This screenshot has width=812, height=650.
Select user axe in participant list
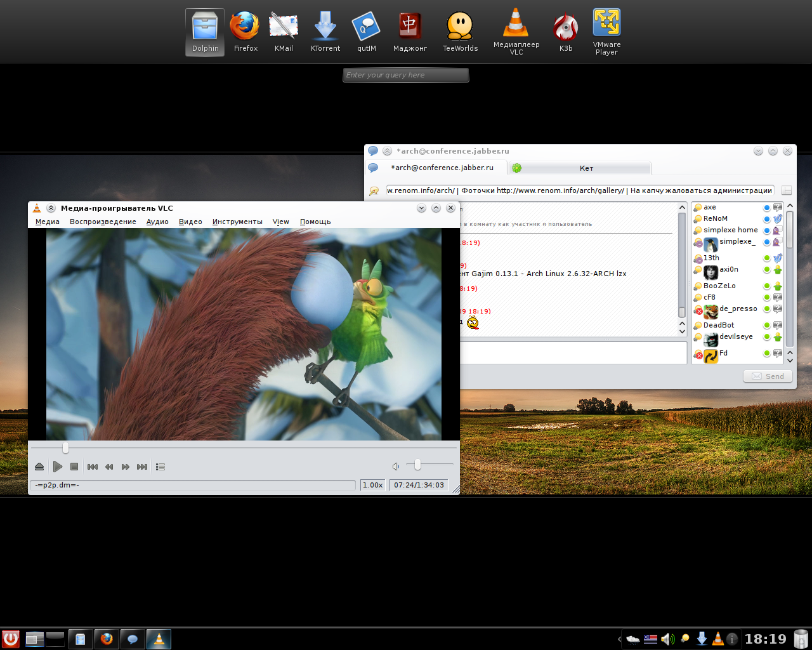pos(738,208)
